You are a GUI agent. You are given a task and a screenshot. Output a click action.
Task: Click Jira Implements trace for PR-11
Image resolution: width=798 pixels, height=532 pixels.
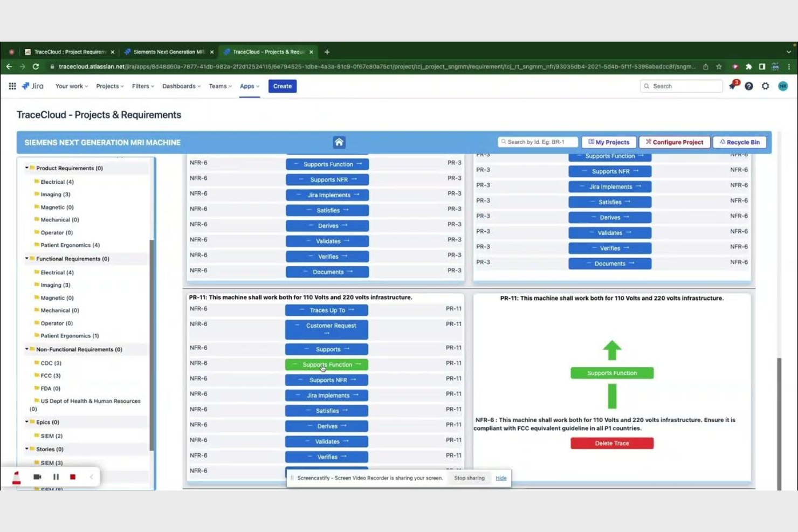327,396
